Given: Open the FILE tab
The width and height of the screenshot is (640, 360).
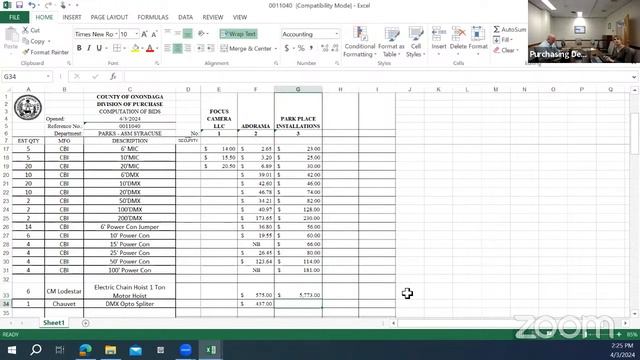Looking at the screenshot, I should click(x=14, y=17).
